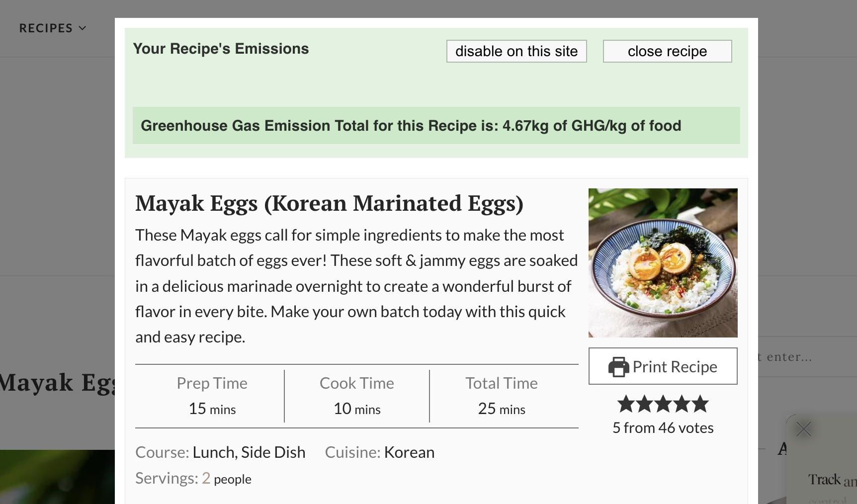Click the fifth rating star

(700, 404)
